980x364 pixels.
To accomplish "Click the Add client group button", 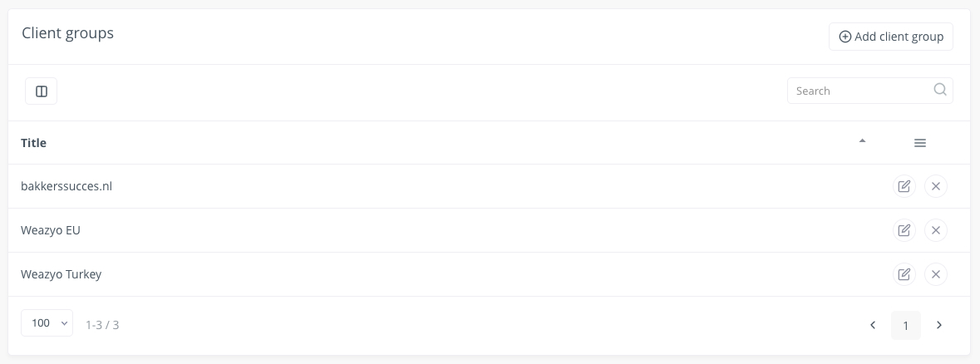I will click(x=890, y=37).
